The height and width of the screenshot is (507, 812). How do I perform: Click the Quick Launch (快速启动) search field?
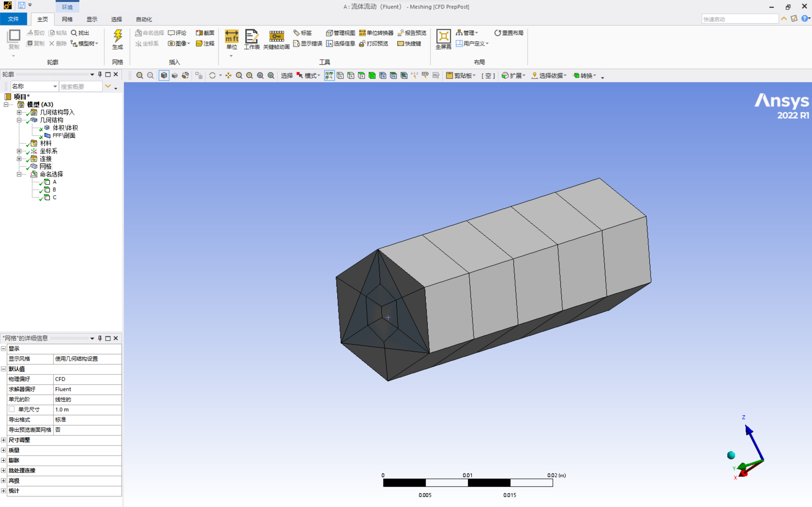coord(740,19)
